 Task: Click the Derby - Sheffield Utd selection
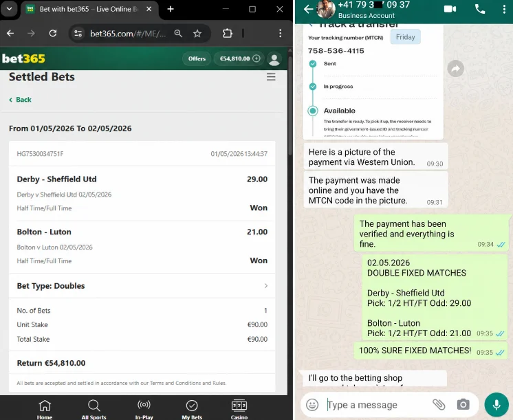(56, 179)
